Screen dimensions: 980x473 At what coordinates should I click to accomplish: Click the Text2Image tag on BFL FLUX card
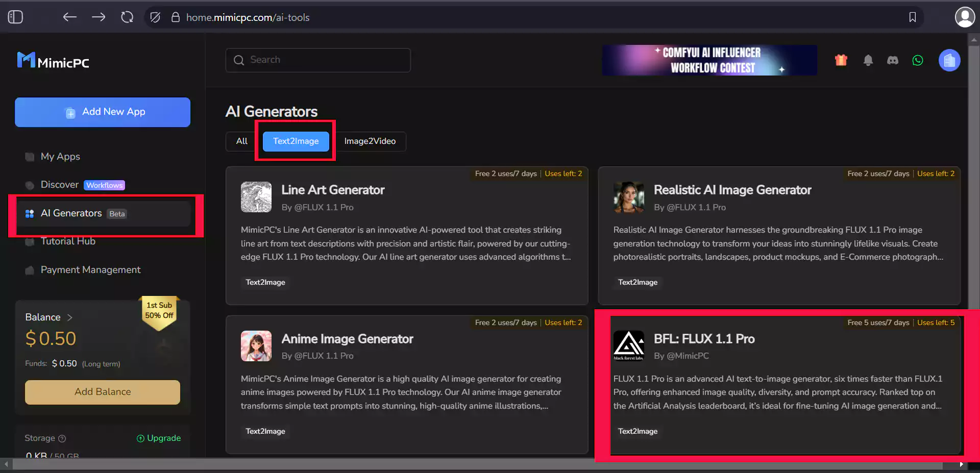coord(638,431)
